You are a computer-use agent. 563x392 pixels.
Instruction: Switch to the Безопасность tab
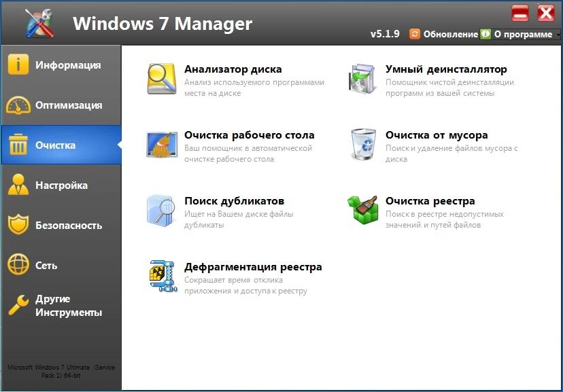tap(61, 226)
